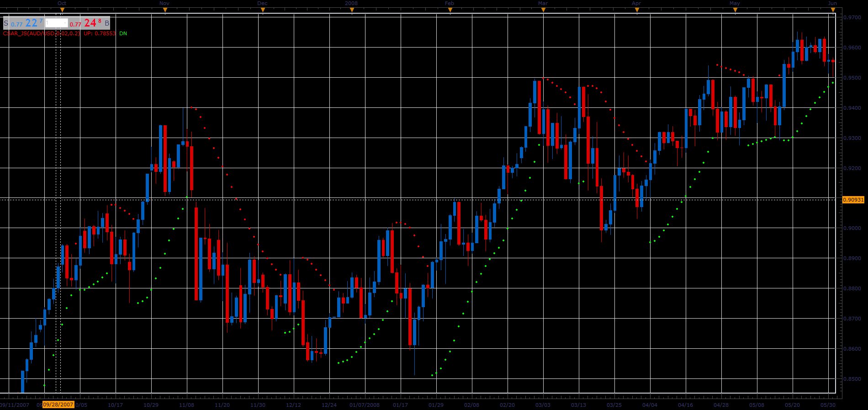Click the 11/08 date on the time axis
868x410 pixels.
[x=186, y=405]
